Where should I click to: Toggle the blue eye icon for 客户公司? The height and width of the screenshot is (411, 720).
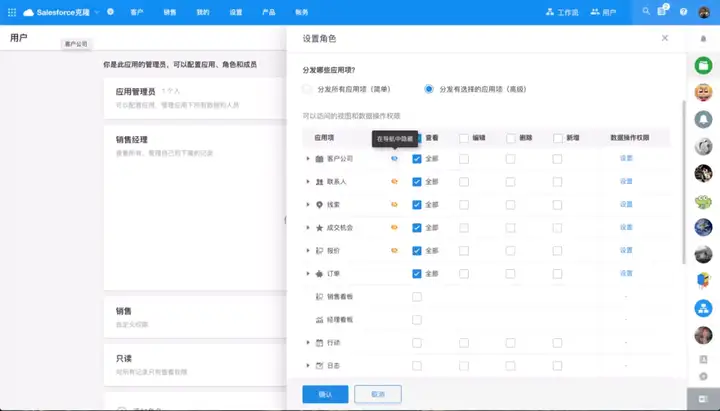pyautogui.click(x=394, y=158)
